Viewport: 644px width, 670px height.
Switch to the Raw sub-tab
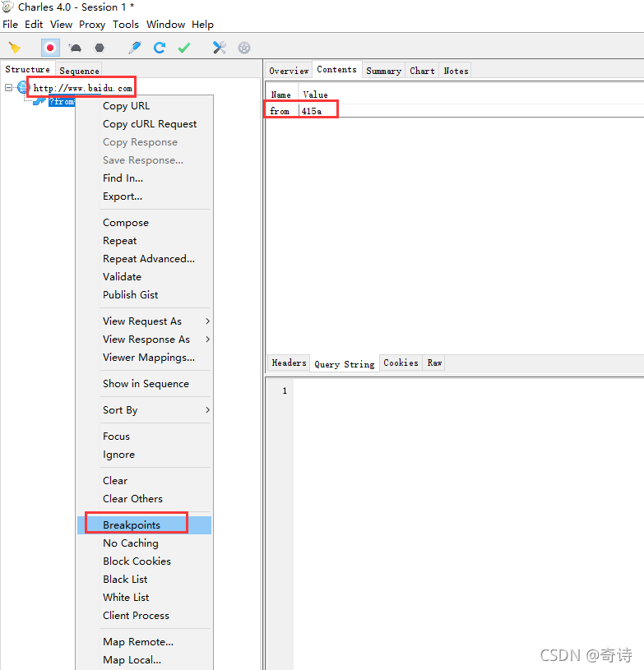click(x=434, y=363)
